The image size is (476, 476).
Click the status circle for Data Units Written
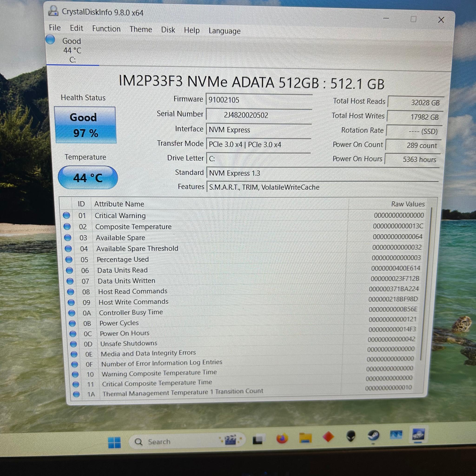click(70, 281)
